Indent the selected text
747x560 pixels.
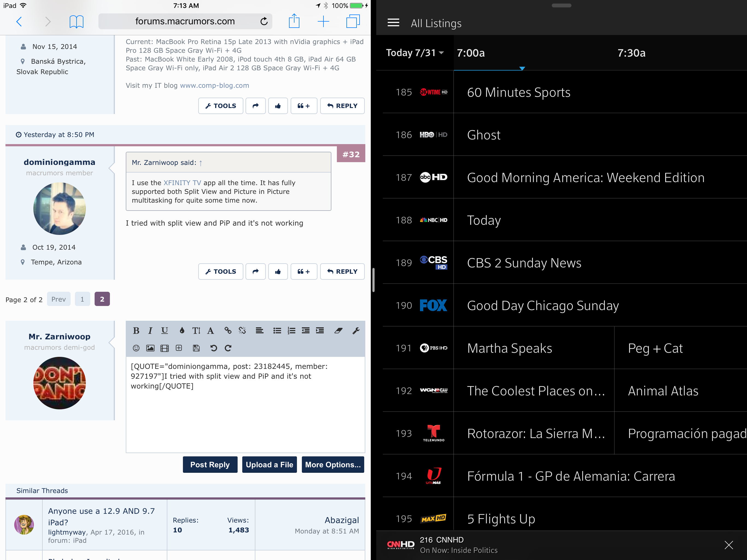[320, 331]
